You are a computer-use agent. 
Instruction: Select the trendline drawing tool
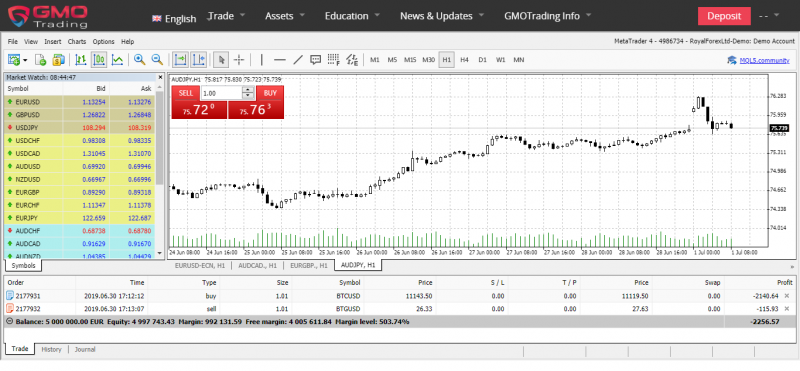click(298, 60)
